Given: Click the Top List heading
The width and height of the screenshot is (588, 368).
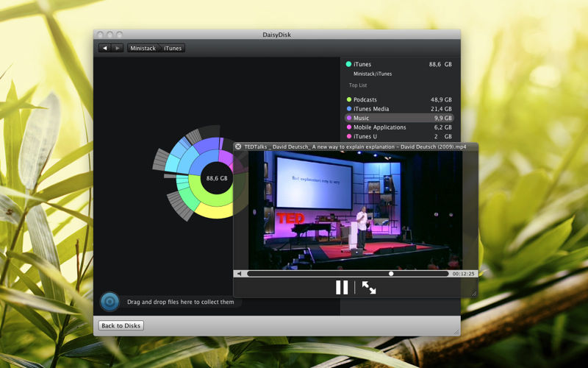Looking at the screenshot, I should 358,85.
